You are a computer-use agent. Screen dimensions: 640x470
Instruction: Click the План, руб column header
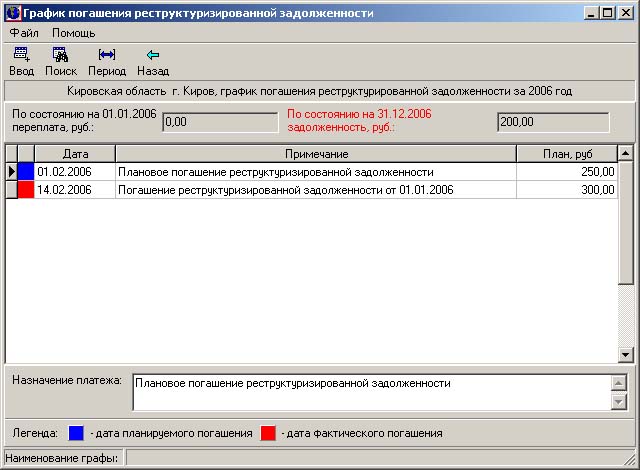click(x=566, y=154)
